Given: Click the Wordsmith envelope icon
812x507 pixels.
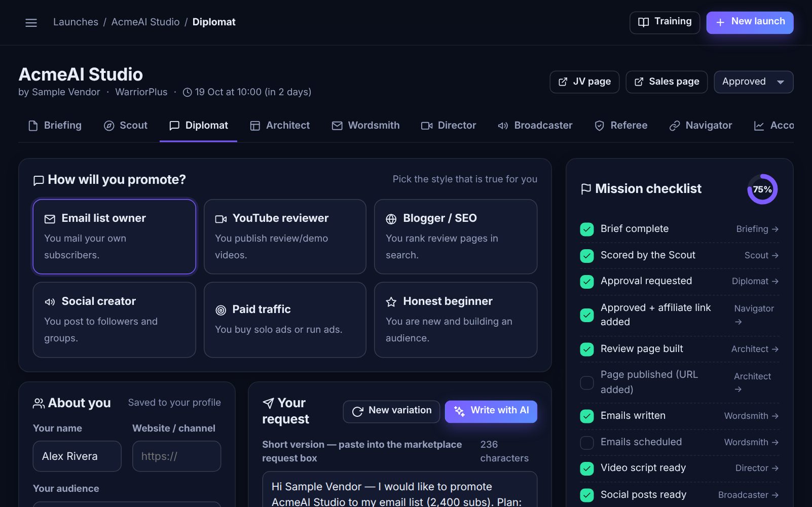Looking at the screenshot, I should pyautogui.click(x=337, y=126).
